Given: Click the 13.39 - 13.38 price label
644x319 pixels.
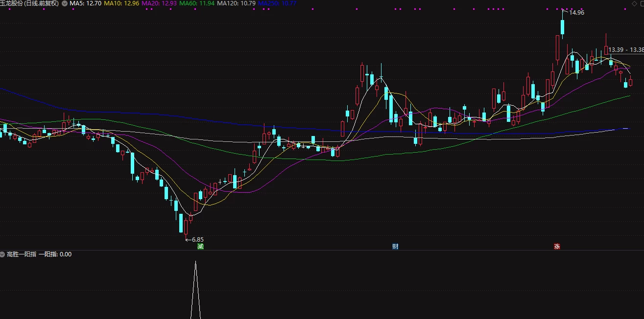Looking at the screenshot, I should [x=626, y=50].
